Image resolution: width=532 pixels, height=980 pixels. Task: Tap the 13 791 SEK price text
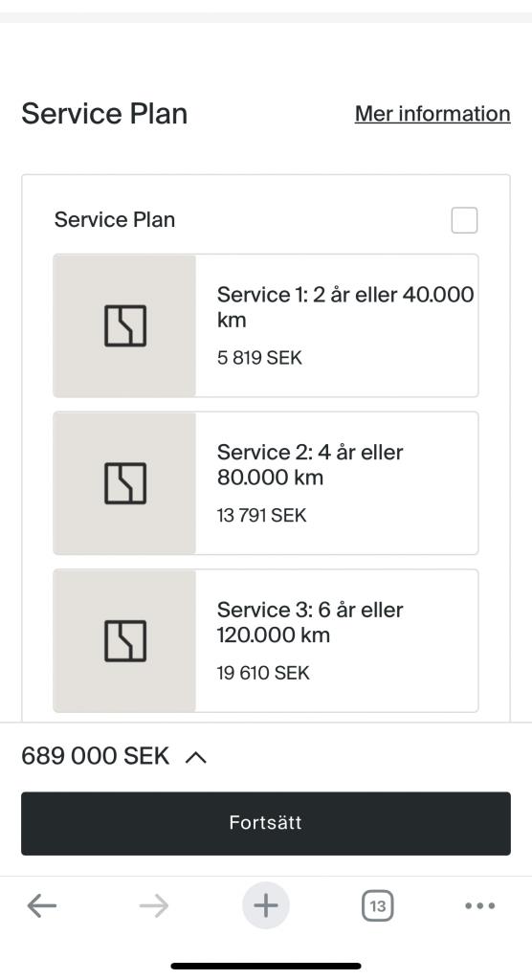tap(261, 516)
